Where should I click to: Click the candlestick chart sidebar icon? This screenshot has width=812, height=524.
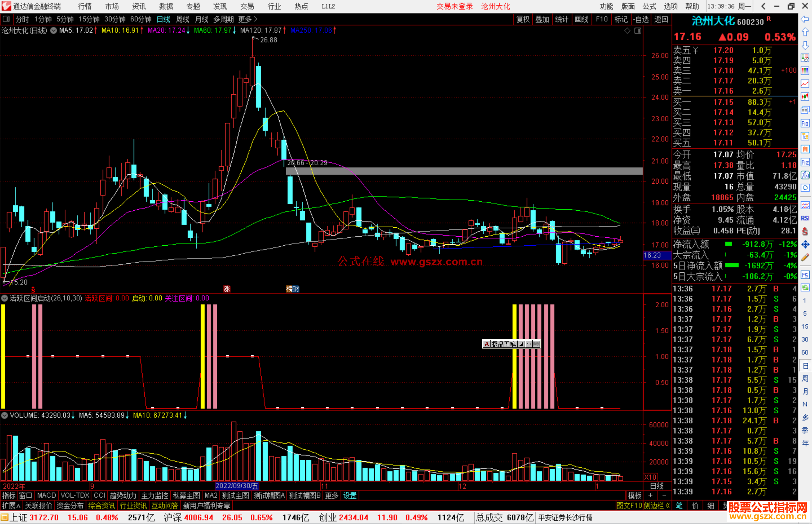(x=805, y=97)
